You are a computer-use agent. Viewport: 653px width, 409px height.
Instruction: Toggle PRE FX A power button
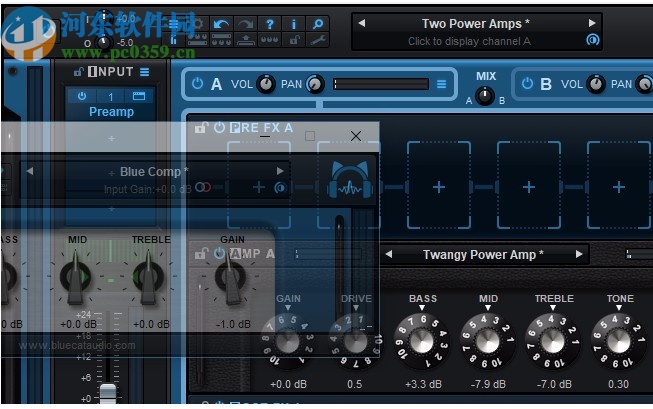219,127
